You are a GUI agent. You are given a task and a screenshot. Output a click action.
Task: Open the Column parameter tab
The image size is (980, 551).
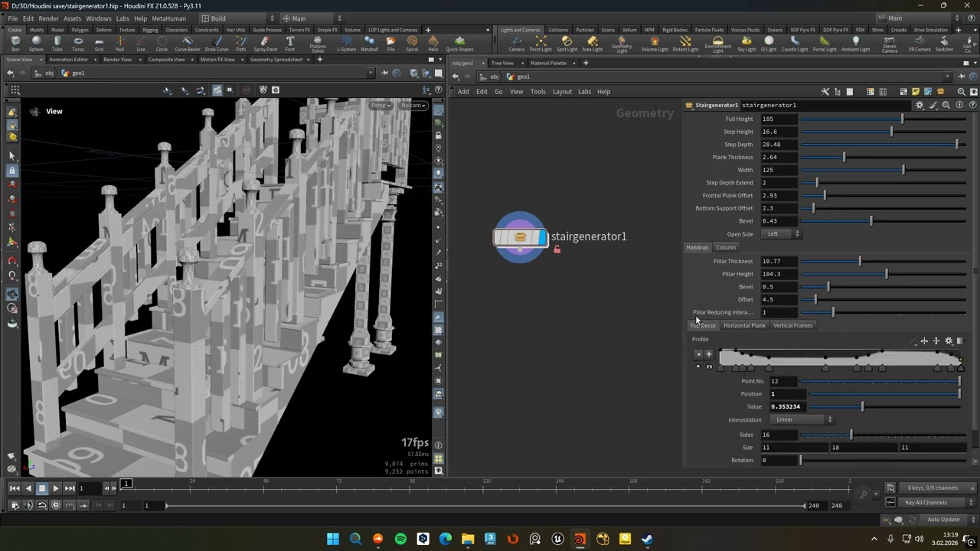tap(726, 247)
